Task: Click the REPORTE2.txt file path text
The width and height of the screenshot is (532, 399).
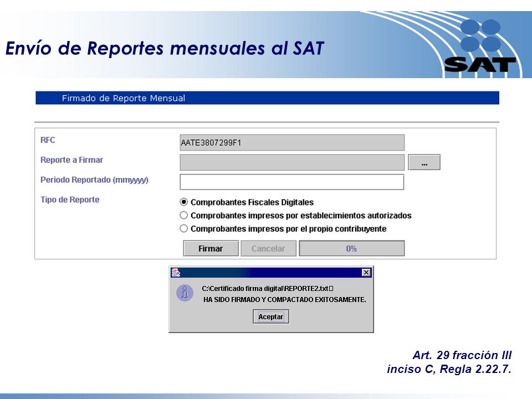Action: click(x=268, y=288)
